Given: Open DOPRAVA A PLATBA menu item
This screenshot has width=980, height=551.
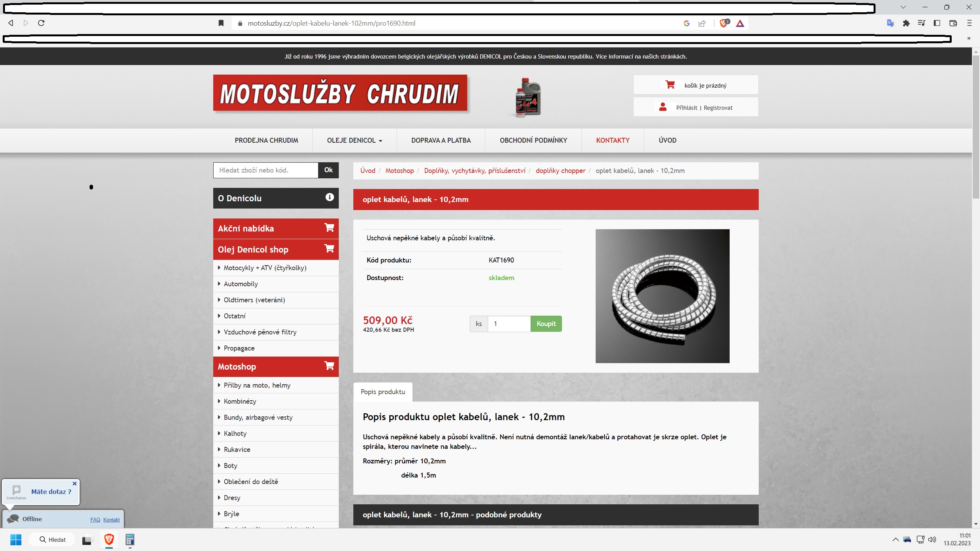Looking at the screenshot, I should 441,140.
